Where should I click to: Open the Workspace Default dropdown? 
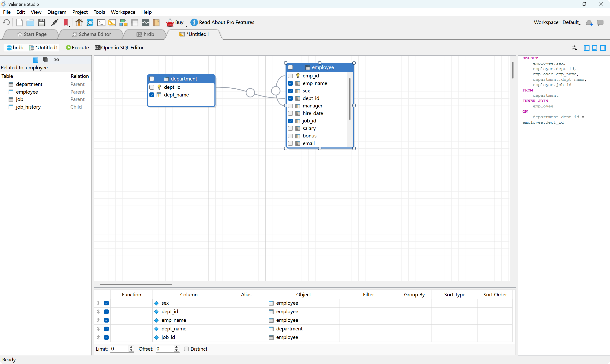(571, 22)
